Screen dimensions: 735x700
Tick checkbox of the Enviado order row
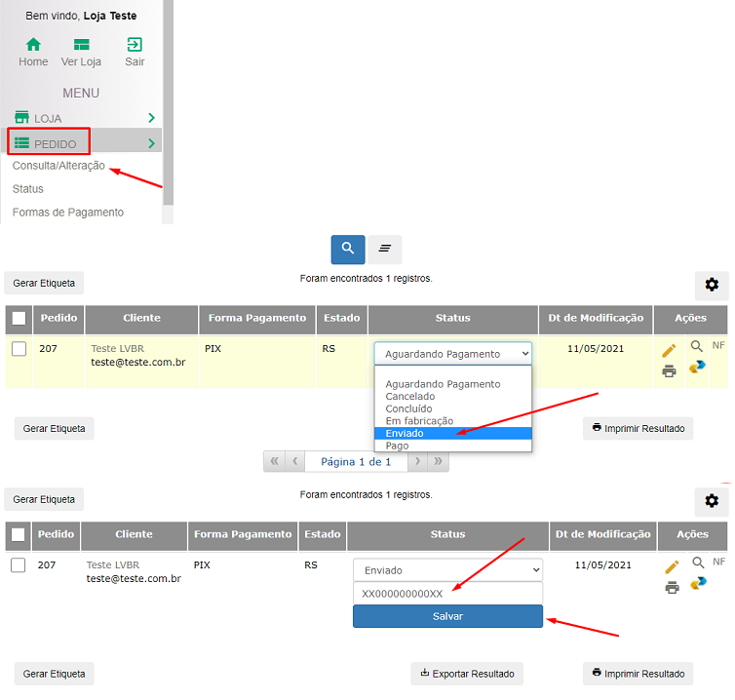tap(19, 565)
